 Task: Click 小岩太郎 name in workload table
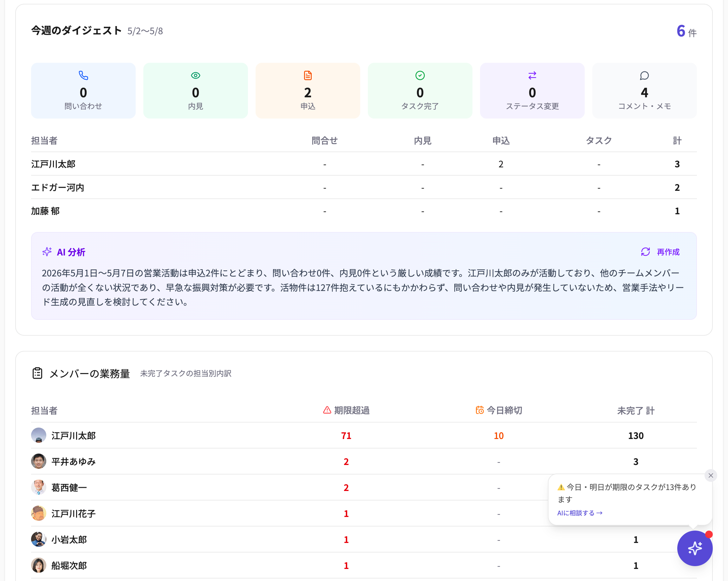click(69, 539)
